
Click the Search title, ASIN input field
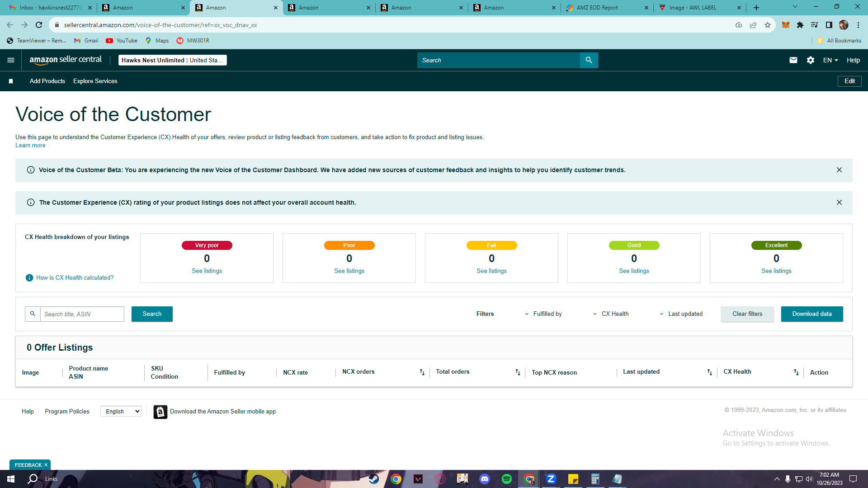(x=82, y=314)
